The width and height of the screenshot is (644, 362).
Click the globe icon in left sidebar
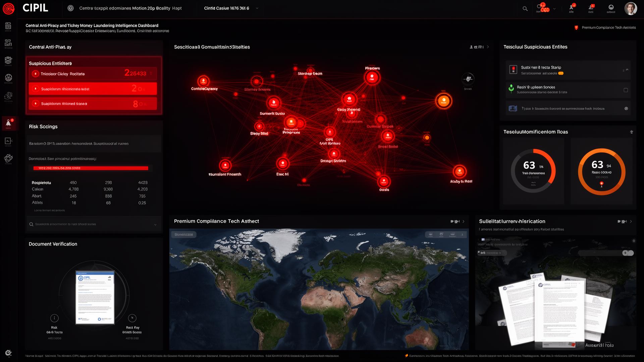(8, 78)
